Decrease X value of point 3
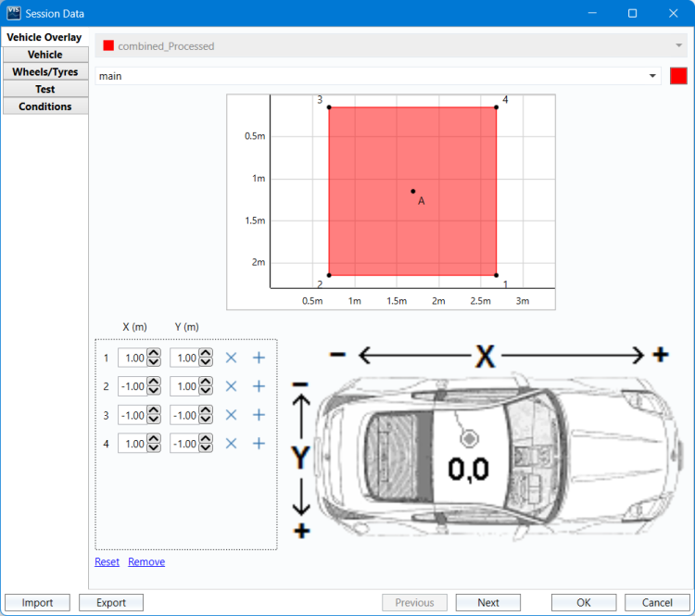The width and height of the screenshot is (695, 616). tap(154, 420)
